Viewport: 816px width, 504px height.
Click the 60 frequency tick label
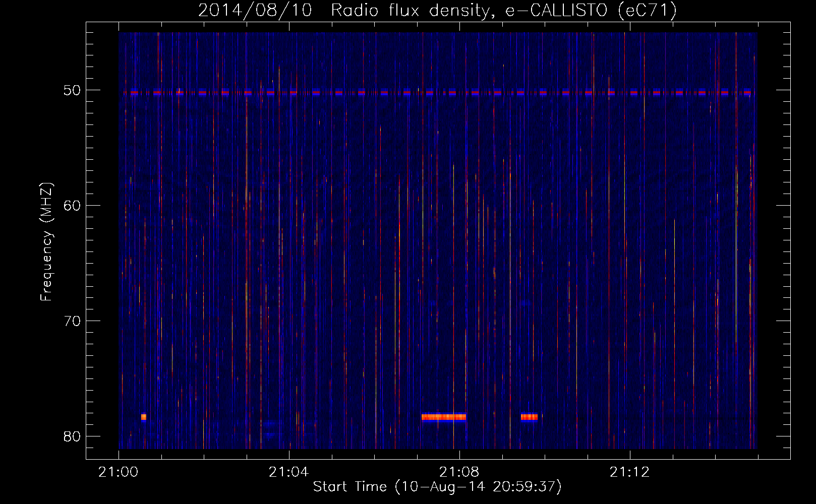click(x=72, y=205)
